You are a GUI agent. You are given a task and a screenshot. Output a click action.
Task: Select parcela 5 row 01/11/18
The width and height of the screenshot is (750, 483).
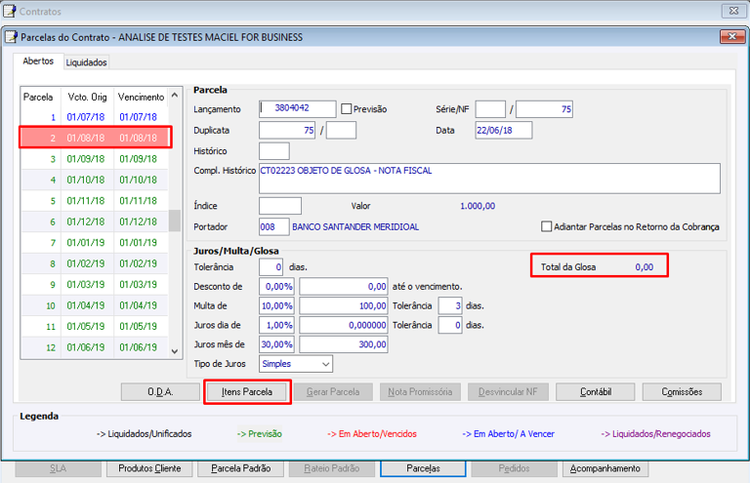tap(95, 201)
